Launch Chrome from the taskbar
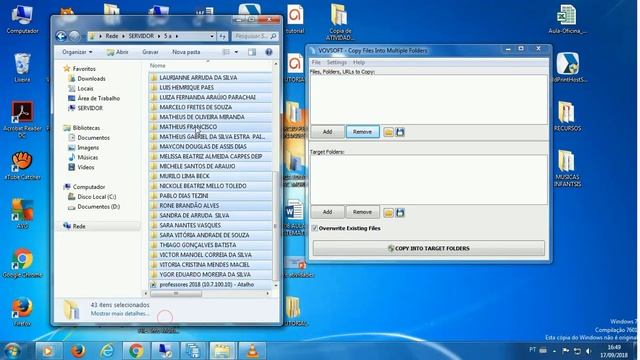 point(136,351)
